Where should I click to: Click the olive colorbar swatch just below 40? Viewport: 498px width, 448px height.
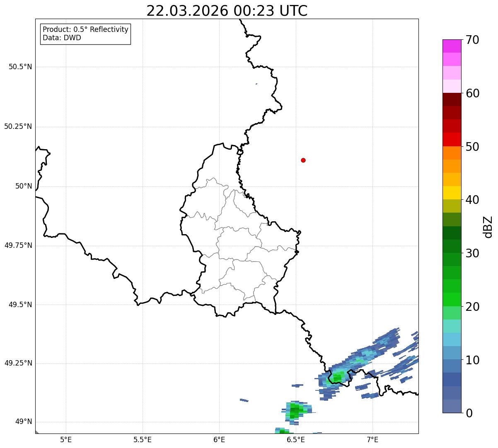coord(452,206)
